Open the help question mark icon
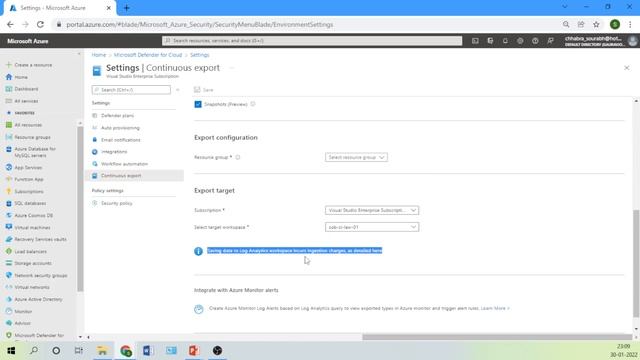The image size is (640, 360). (535, 41)
